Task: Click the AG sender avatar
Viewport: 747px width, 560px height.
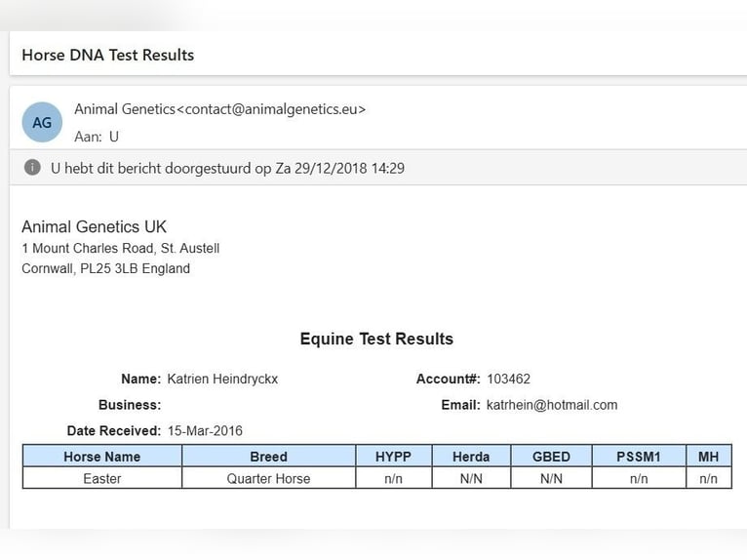Action: coord(42,123)
